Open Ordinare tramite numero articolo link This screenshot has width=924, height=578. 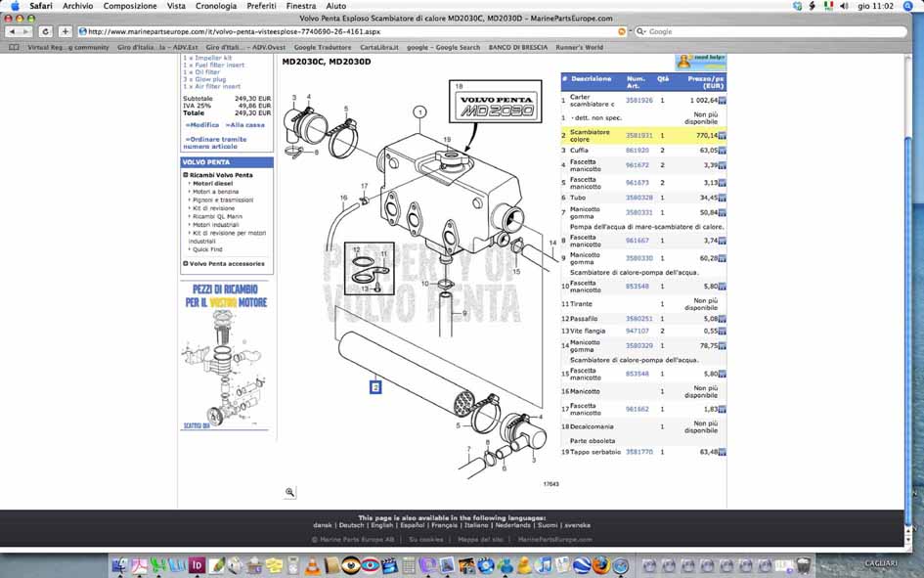coord(215,143)
